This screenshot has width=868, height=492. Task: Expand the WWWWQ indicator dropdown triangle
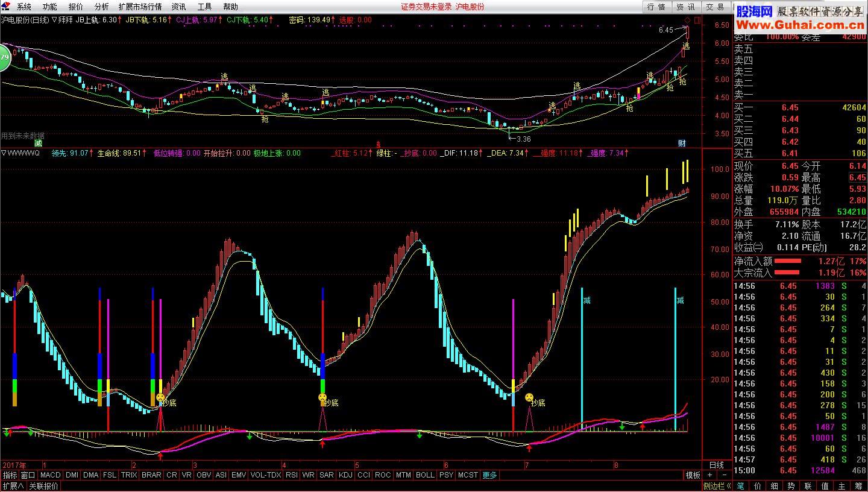coord(4,153)
